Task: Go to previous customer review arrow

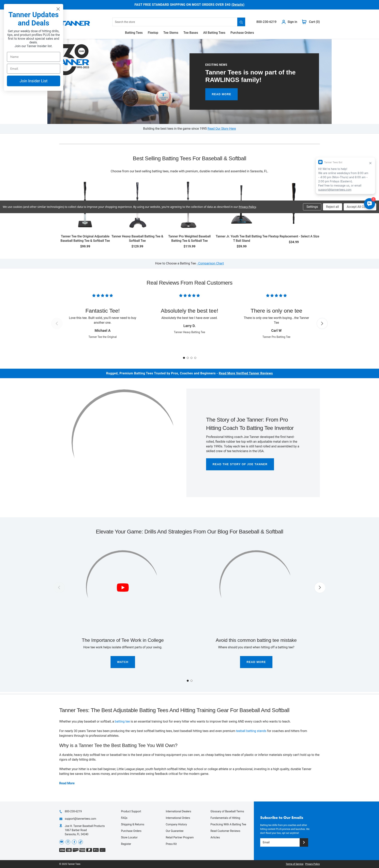Action: pyautogui.click(x=57, y=323)
